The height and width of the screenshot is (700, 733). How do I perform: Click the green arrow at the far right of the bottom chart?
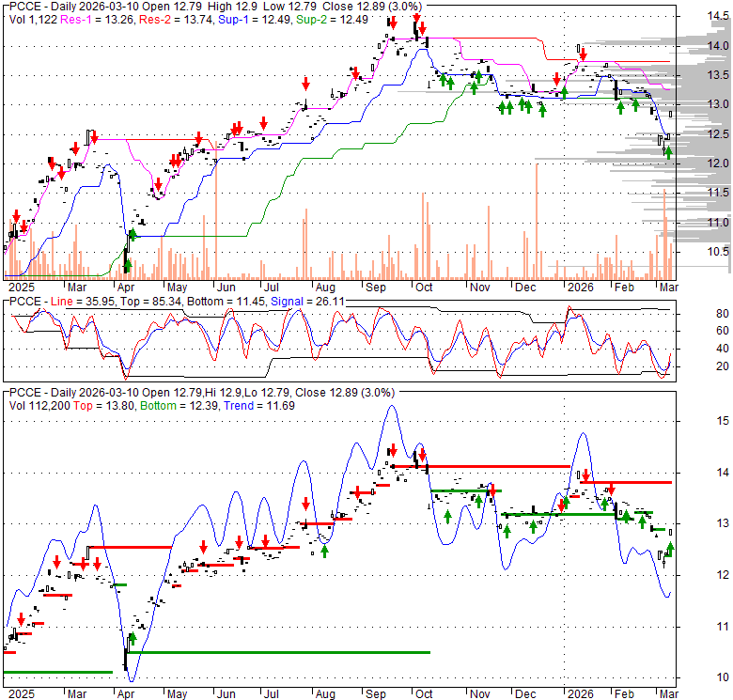tap(671, 548)
